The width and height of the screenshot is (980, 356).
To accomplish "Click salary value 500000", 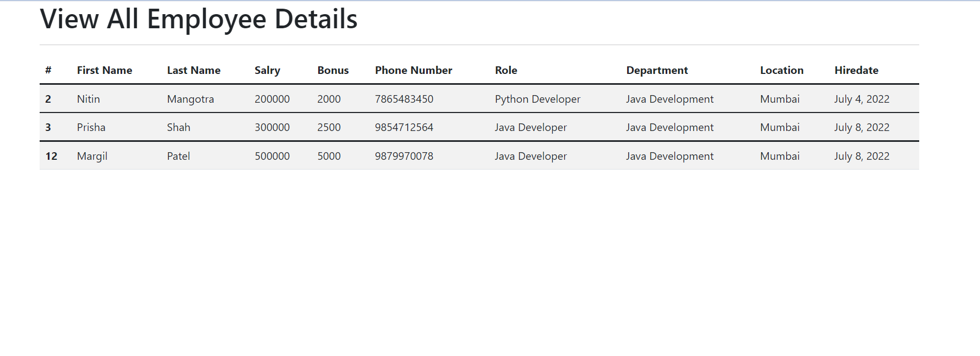I will 273,156.
